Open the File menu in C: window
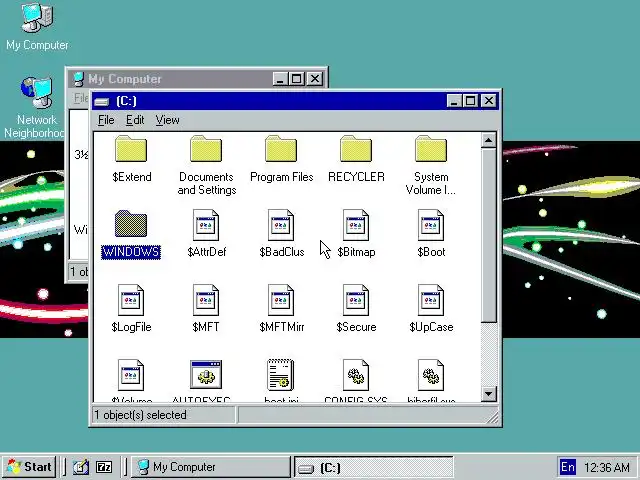This screenshot has height=480, width=640. tap(106, 120)
